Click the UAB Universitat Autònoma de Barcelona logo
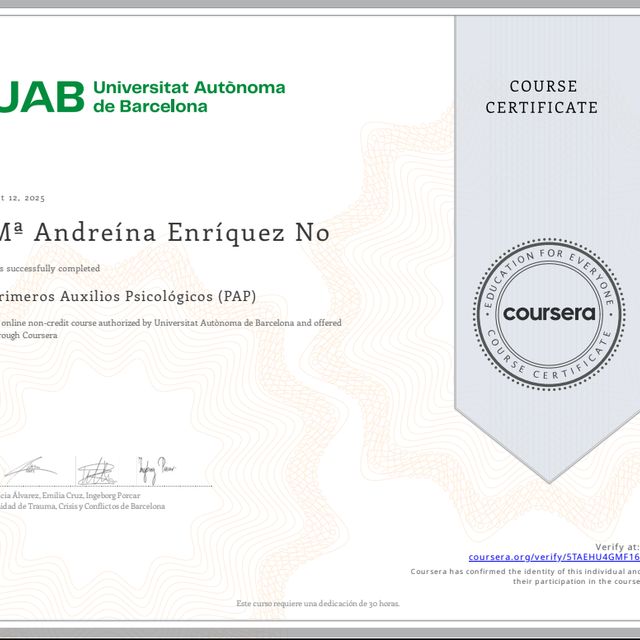 click(142, 97)
